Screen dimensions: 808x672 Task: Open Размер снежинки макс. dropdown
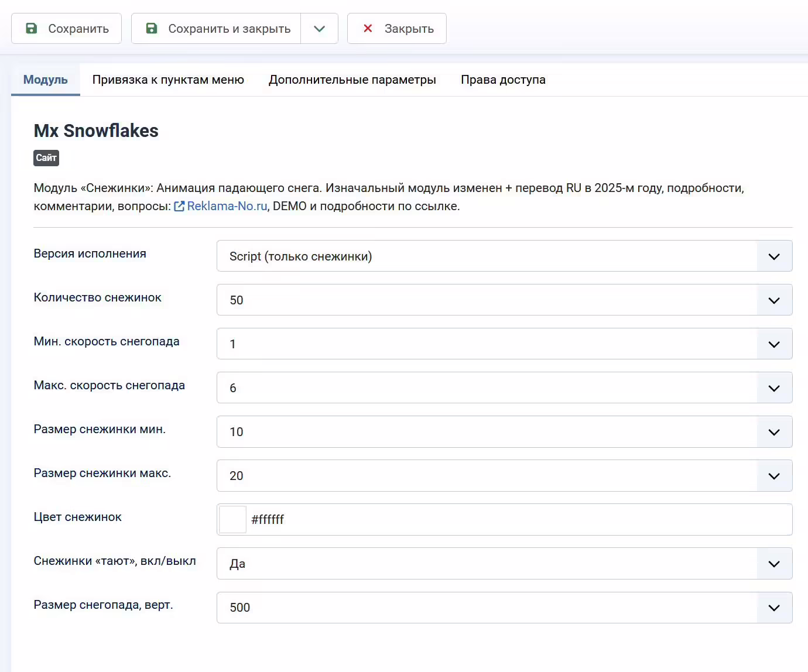[x=504, y=475]
